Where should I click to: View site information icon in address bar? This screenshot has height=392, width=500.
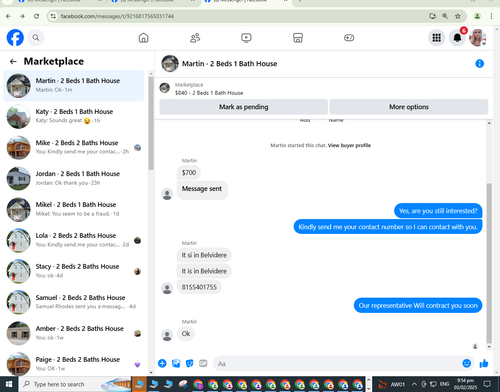pyautogui.click(x=53, y=16)
